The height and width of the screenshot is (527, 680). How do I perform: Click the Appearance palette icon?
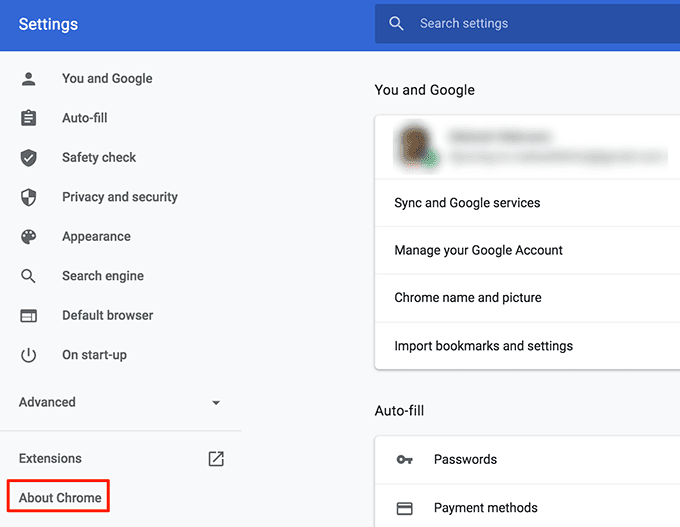[x=28, y=237]
